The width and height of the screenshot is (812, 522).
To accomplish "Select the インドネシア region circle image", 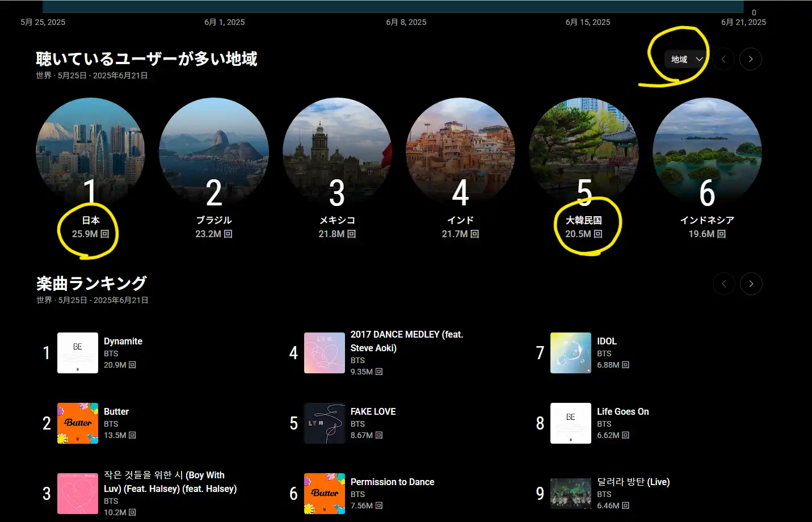I will (707, 151).
